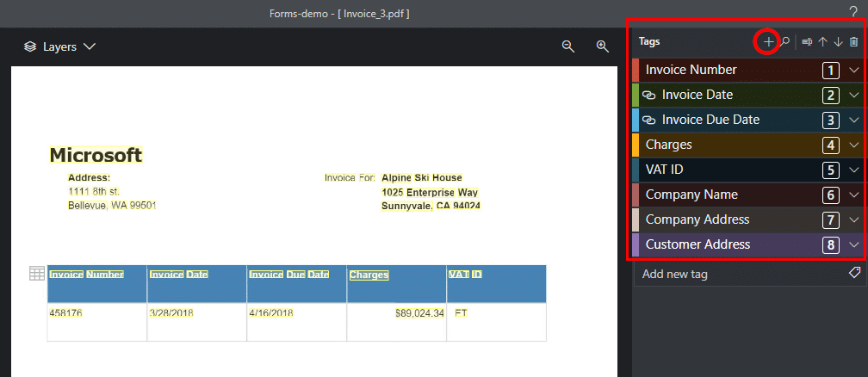Move selected tag down
Image resolution: width=868 pixels, height=377 pixels.
pyautogui.click(x=838, y=41)
